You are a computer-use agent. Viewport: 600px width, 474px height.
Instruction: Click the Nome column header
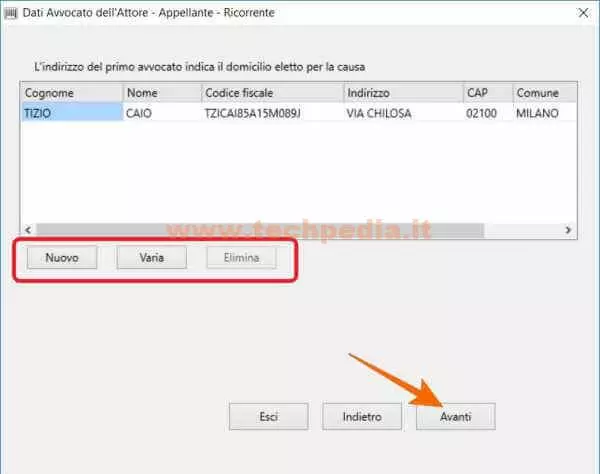[158, 93]
